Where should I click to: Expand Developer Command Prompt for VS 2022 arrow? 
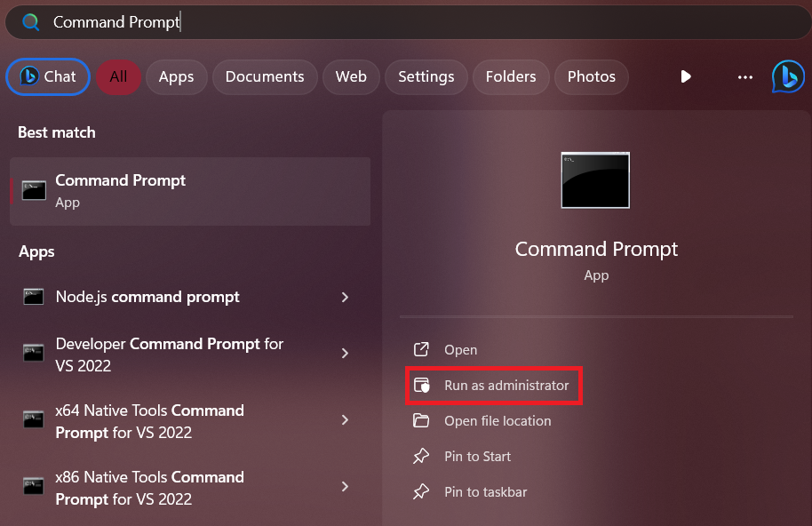[x=345, y=354]
